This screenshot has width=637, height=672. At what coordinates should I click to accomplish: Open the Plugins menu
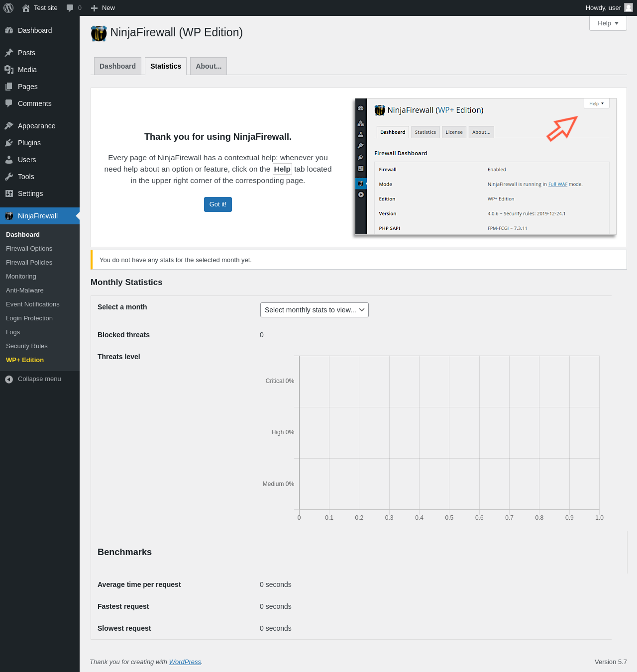coord(40,143)
